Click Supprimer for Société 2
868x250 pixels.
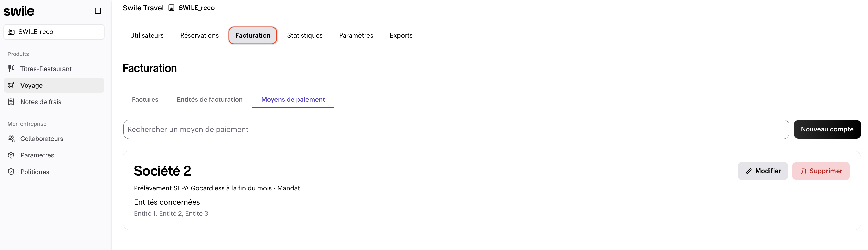820,171
